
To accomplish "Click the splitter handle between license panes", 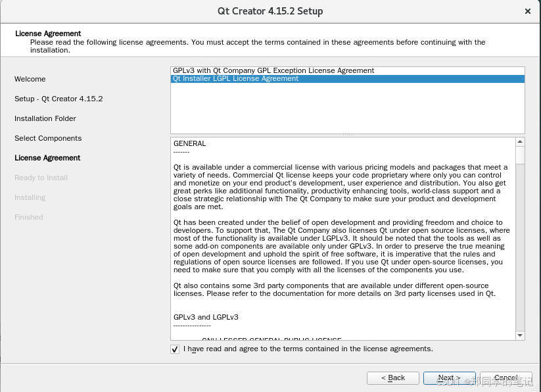I will point(347,134).
